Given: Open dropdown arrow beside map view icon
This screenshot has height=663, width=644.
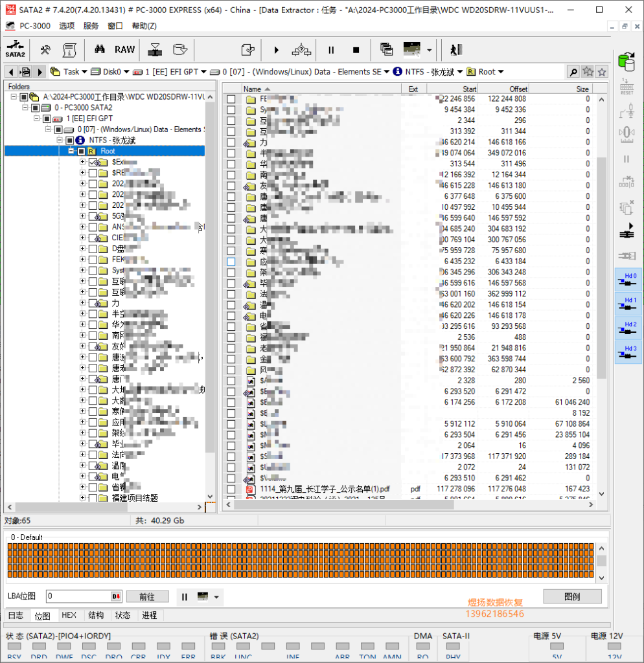Looking at the screenshot, I should [x=430, y=50].
